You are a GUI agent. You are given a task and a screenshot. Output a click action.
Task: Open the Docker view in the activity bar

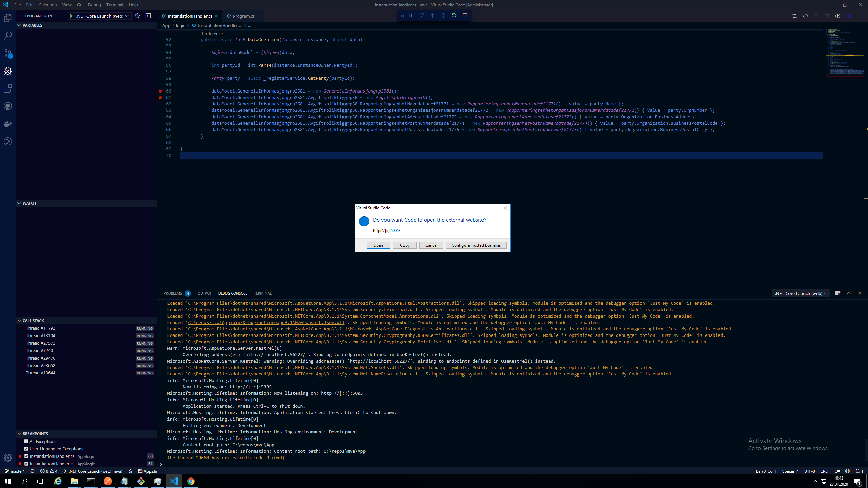tap(7, 124)
